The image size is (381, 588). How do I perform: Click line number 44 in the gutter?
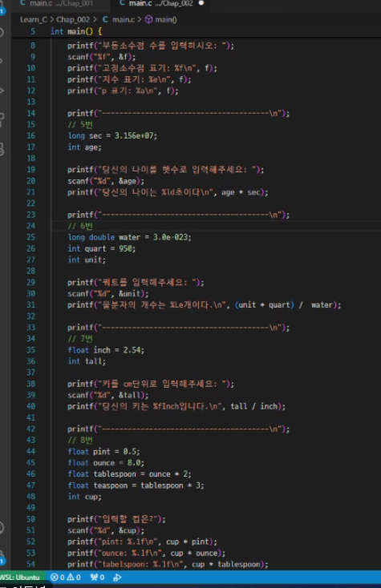point(30,452)
